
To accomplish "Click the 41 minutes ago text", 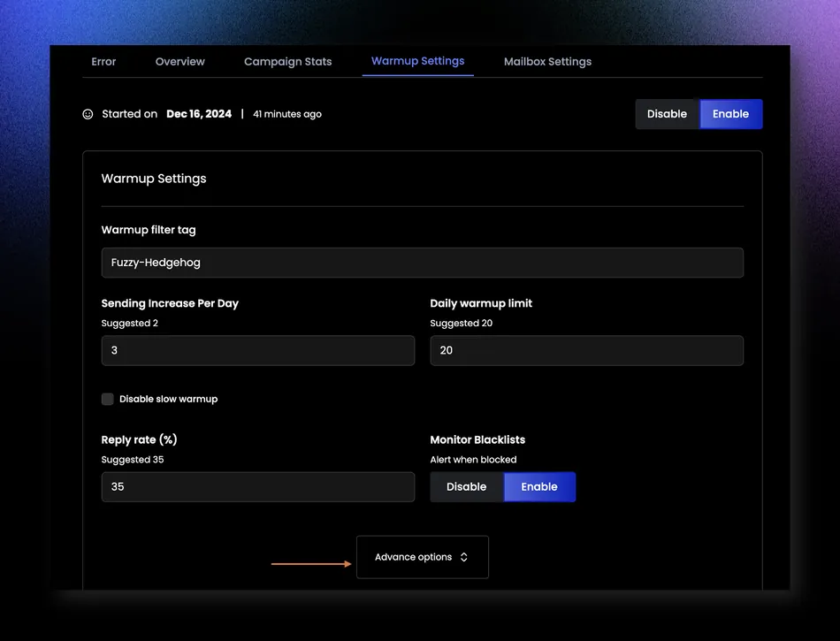I will point(287,114).
